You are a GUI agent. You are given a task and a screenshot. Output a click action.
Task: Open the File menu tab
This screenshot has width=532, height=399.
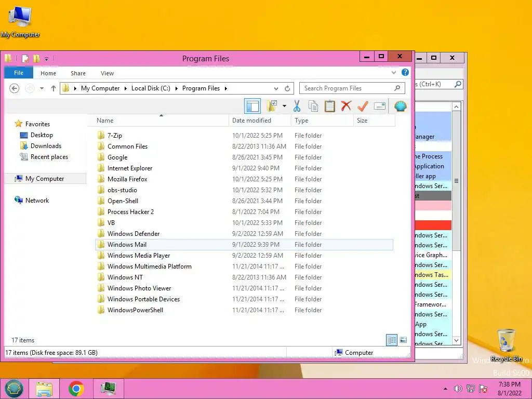click(19, 73)
